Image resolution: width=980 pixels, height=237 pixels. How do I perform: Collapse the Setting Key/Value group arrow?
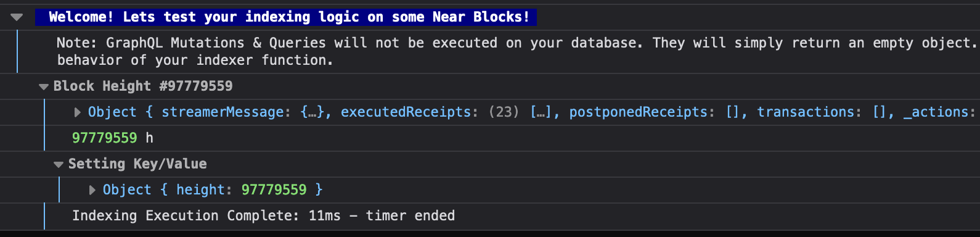(x=59, y=165)
